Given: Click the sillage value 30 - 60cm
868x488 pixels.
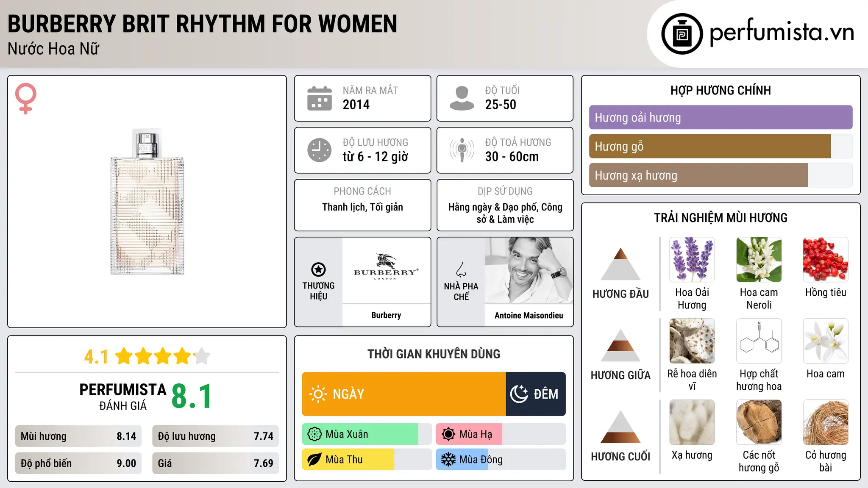Looking at the screenshot, I should [512, 157].
